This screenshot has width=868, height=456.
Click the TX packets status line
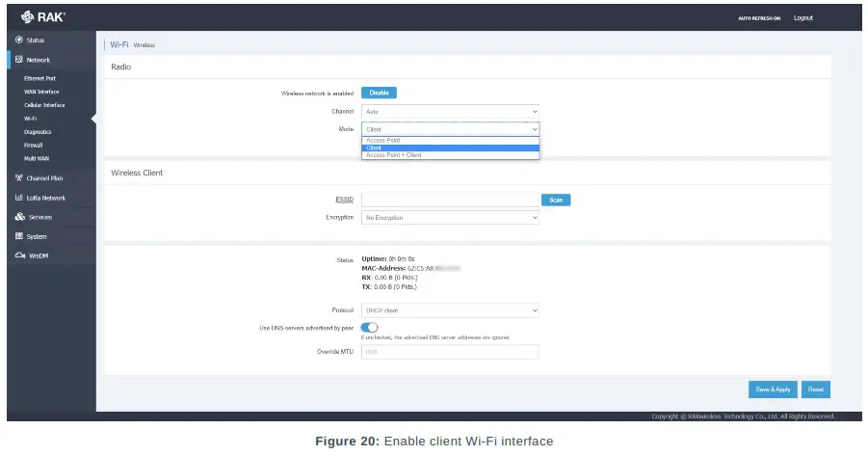click(389, 287)
